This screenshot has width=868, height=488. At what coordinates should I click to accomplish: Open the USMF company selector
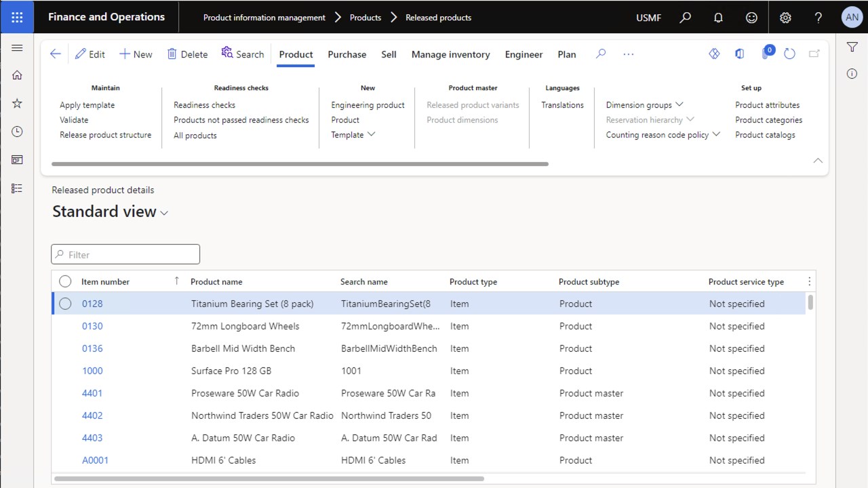tap(649, 18)
